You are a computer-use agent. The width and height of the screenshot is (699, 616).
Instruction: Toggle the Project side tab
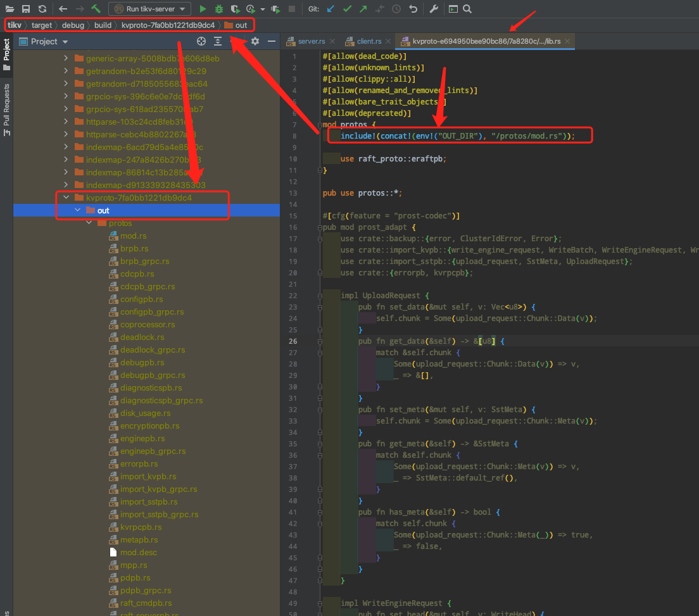(x=7, y=51)
